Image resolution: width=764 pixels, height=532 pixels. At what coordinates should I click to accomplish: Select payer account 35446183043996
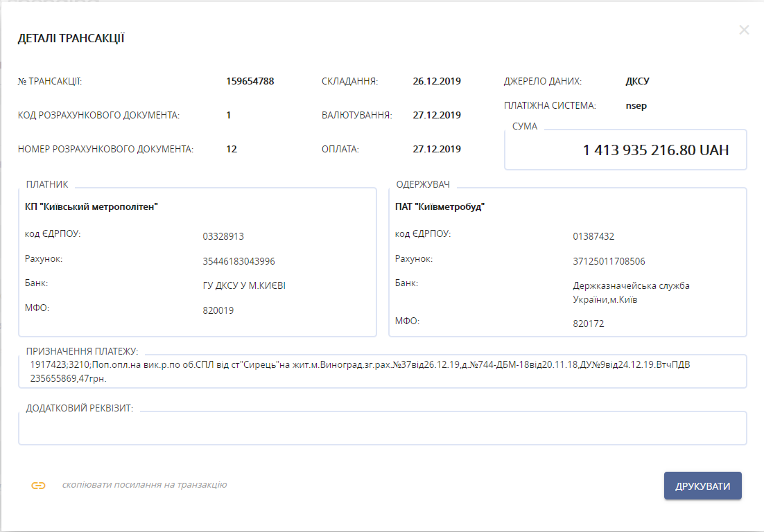(238, 261)
